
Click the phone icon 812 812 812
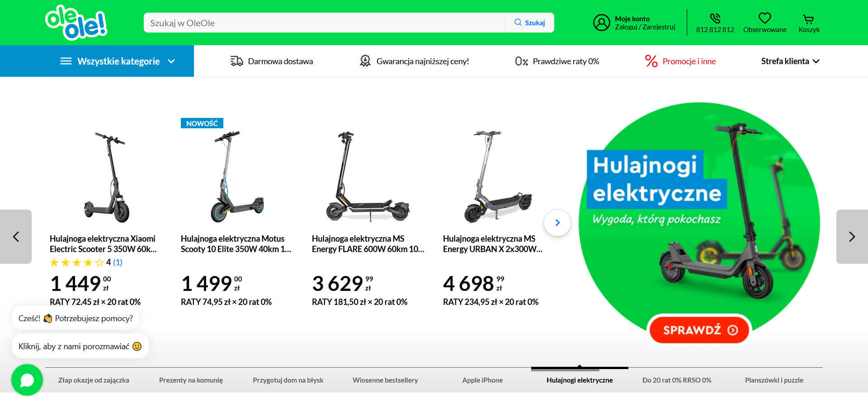pos(715,18)
